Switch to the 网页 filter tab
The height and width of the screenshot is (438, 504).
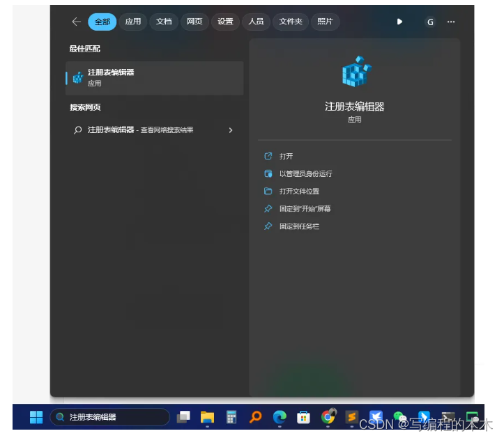pyautogui.click(x=194, y=22)
